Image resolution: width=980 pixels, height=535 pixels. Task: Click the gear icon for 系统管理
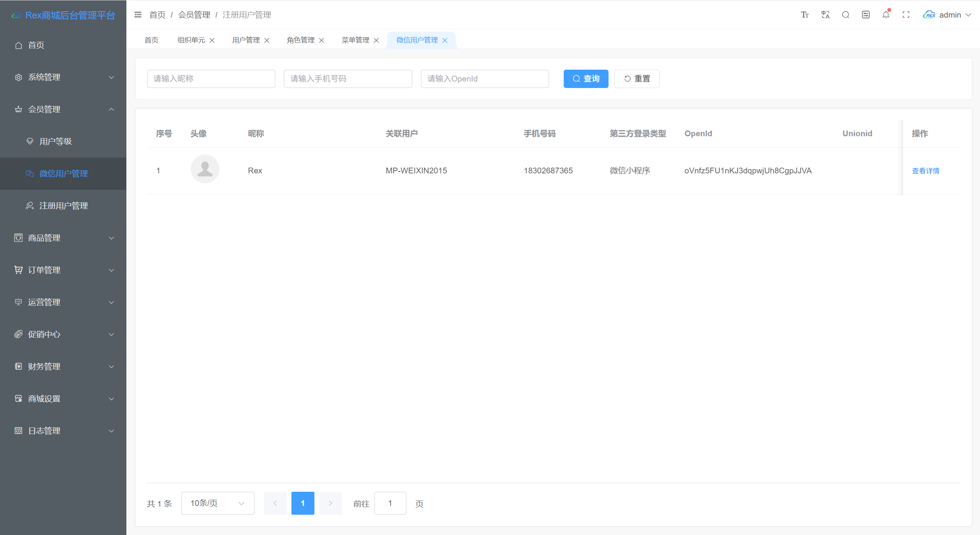click(18, 77)
